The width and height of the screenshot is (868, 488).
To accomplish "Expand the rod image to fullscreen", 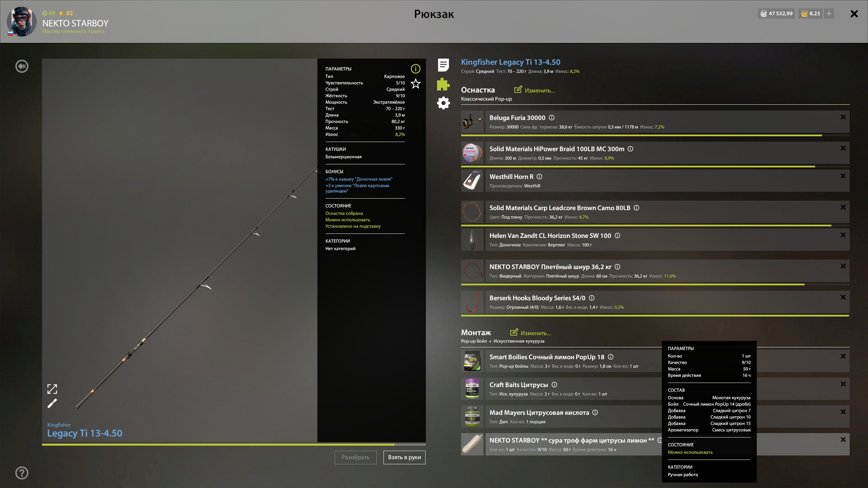I will point(52,389).
